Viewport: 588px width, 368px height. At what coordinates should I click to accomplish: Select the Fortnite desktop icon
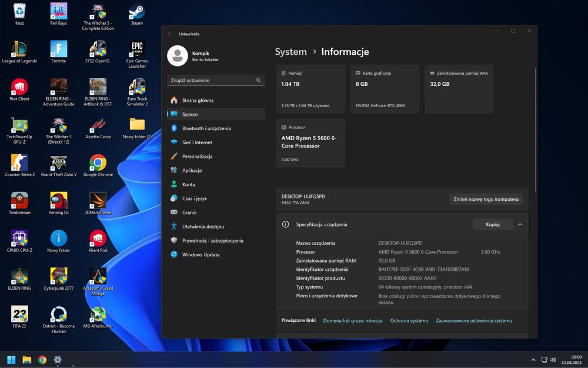58,52
